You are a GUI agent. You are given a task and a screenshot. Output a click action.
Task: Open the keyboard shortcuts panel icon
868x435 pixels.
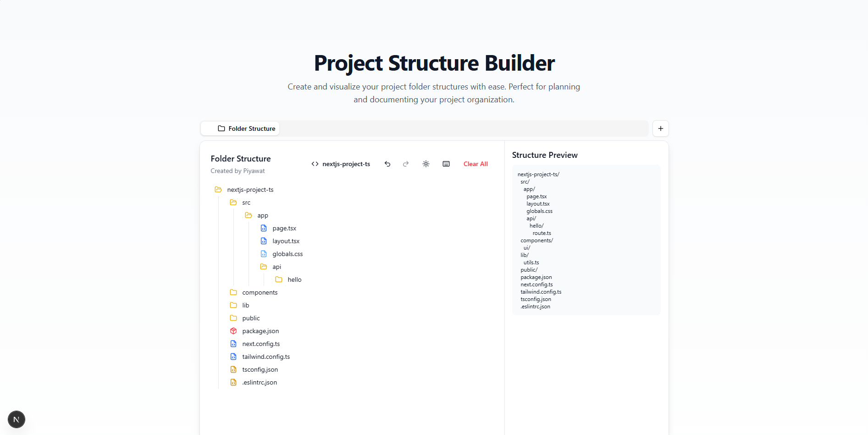(446, 164)
